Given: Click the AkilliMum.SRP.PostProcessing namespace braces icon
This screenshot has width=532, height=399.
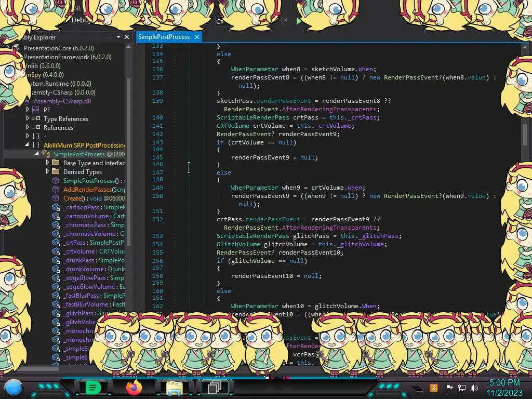Looking at the screenshot, I should click(36, 145).
